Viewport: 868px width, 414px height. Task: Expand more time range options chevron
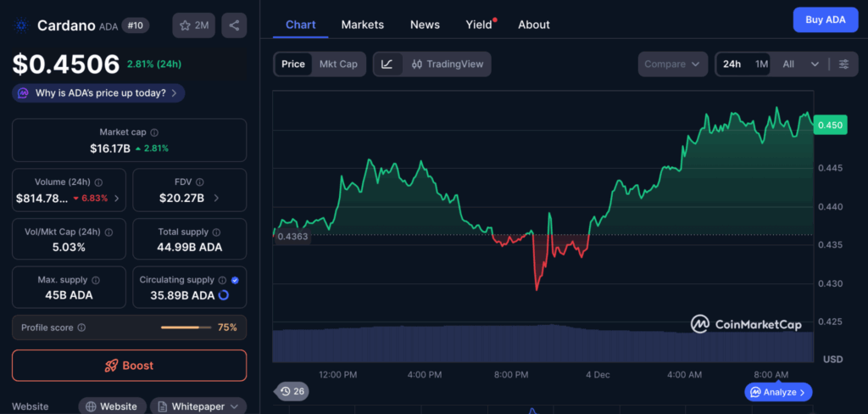(x=815, y=64)
